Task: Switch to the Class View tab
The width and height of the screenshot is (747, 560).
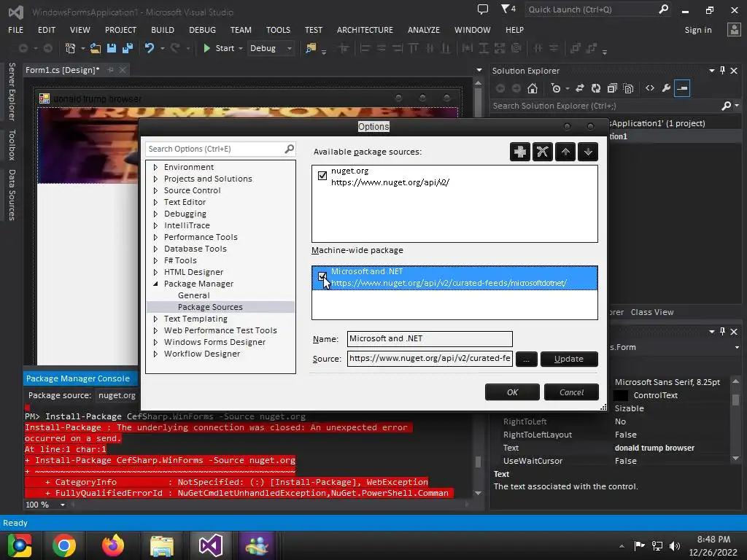Action: [652, 312]
